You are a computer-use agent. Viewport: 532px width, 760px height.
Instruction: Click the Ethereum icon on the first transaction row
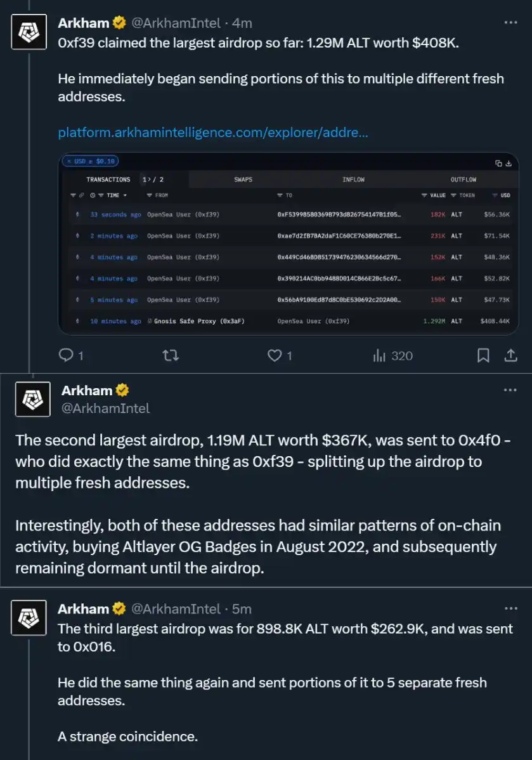[77, 214]
